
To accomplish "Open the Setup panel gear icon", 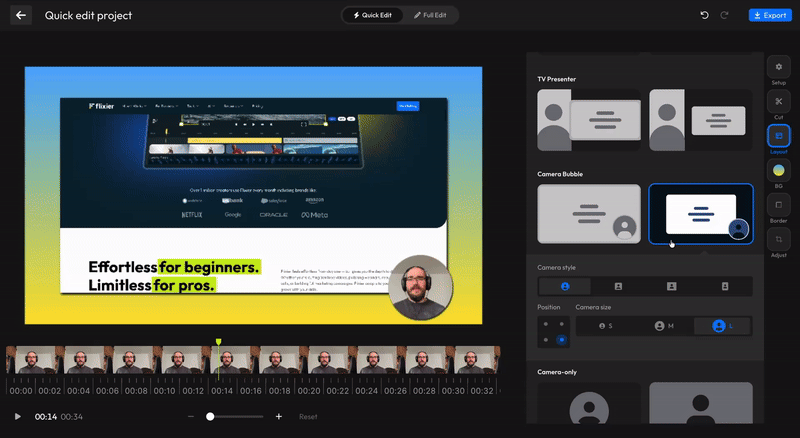I will click(779, 68).
